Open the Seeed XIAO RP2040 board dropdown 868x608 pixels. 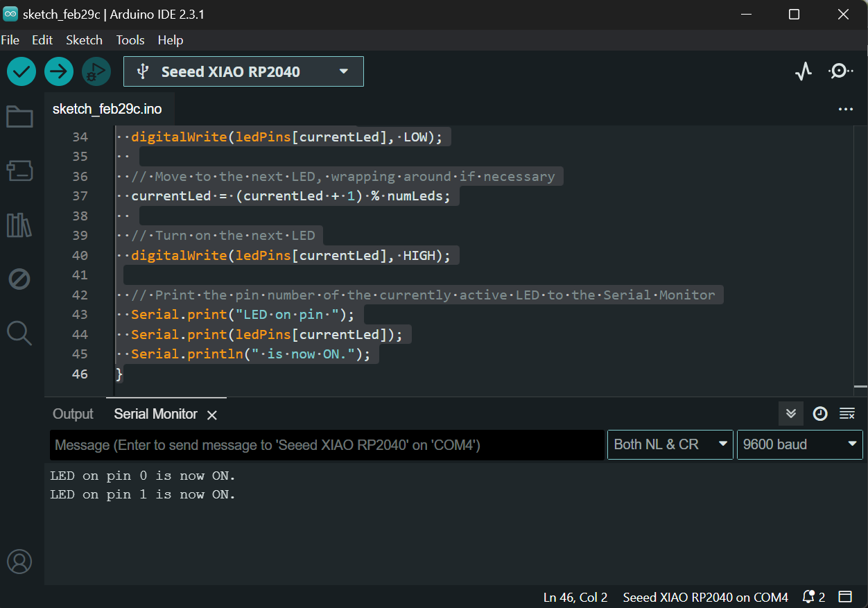243,71
